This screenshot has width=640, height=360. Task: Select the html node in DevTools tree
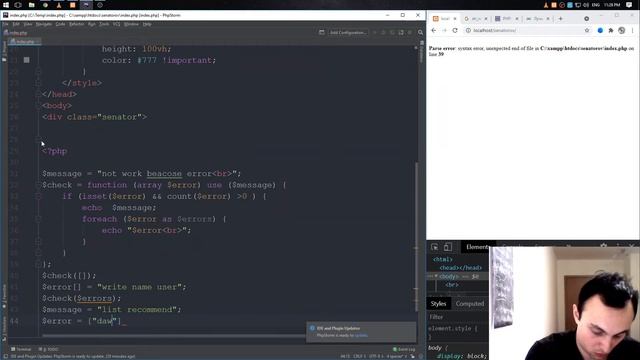click(443, 259)
